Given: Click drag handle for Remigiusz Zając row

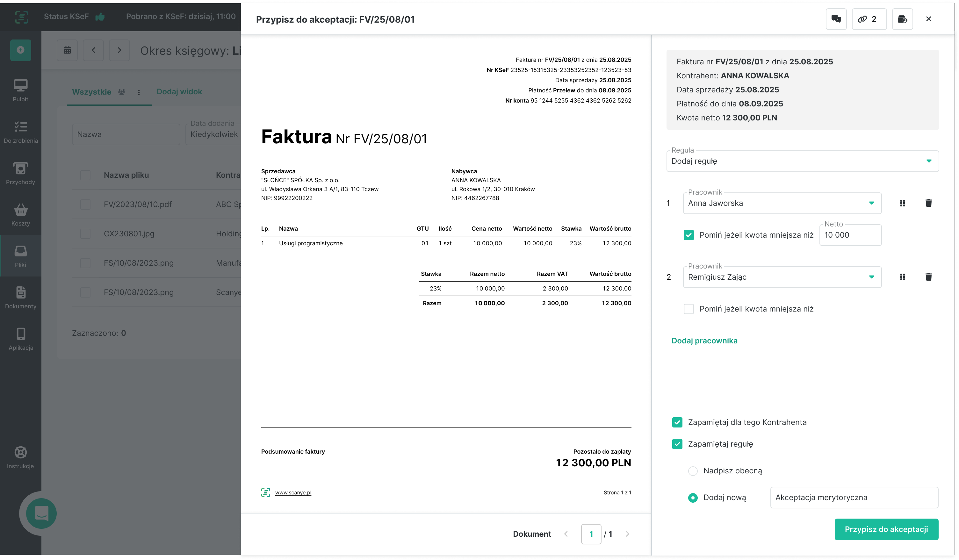Looking at the screenshot, I should tap(902, 277).
